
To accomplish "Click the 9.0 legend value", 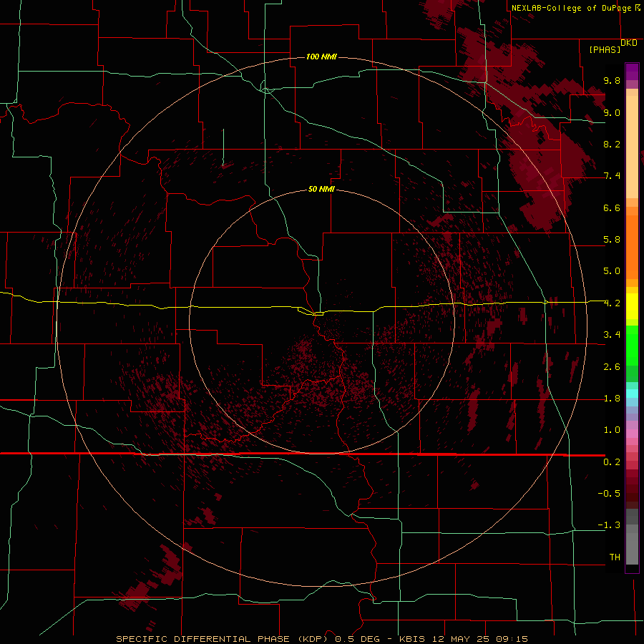I will (612, 112).
